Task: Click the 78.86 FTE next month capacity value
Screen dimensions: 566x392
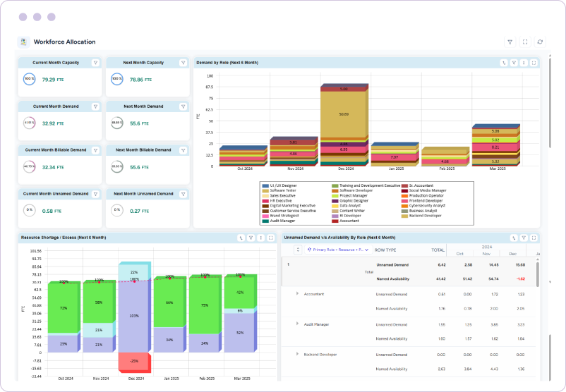Action: pos(140,80)
